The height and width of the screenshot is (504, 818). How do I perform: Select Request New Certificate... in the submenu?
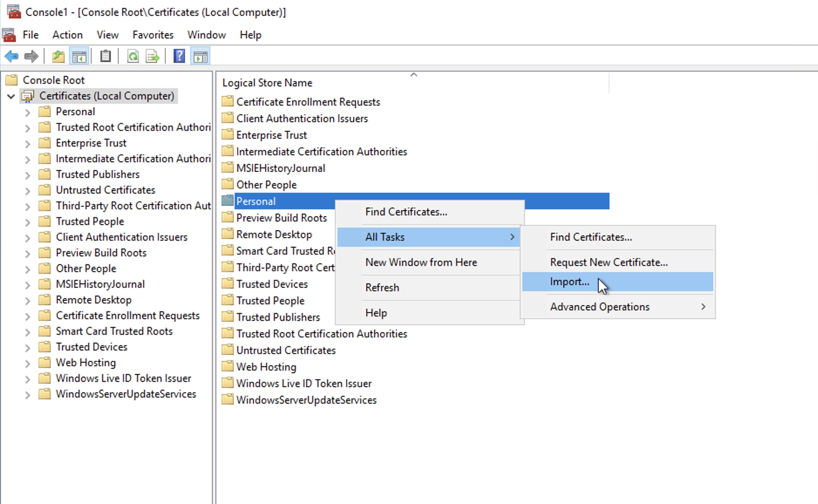pos(609,262)
